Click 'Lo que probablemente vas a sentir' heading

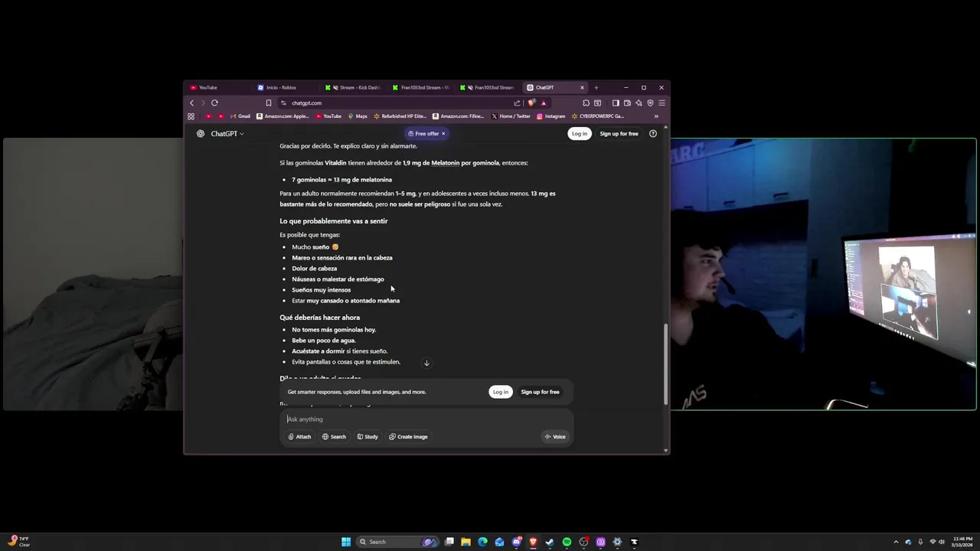pyautogui.click(x=334, y=221)
